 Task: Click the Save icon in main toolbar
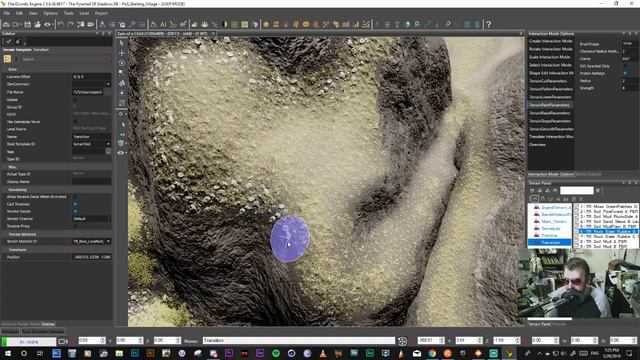pyautogui.click(x=27, y=24)
